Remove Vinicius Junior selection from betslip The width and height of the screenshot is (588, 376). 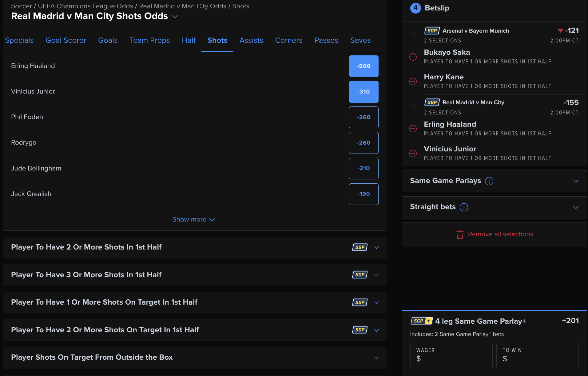413,154
